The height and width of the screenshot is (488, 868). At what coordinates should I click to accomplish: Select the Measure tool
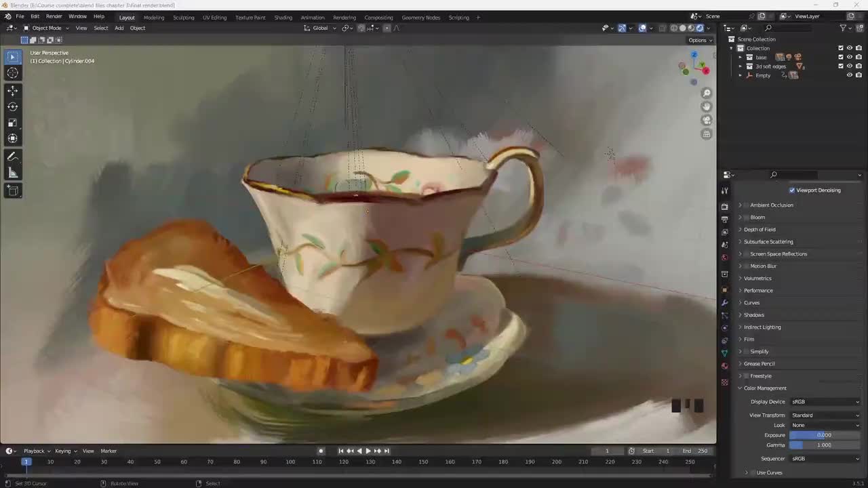tap(12, 173)
